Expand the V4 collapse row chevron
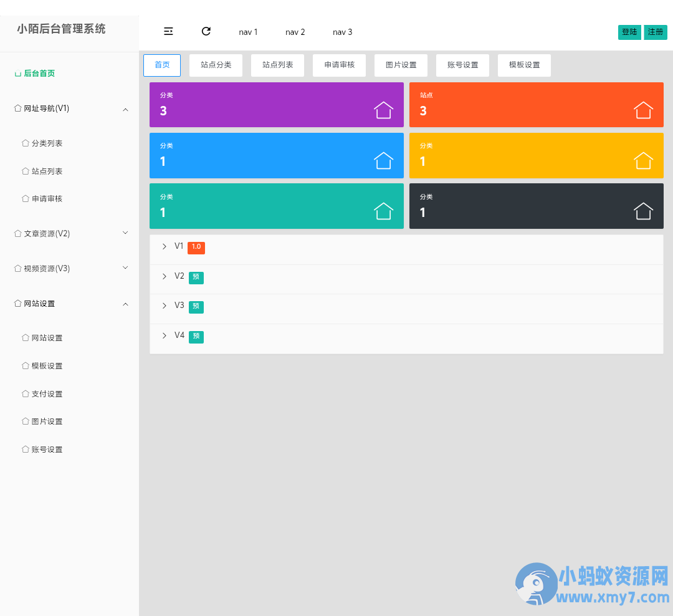This screenshot has width=673, height=616. (164, 335)
